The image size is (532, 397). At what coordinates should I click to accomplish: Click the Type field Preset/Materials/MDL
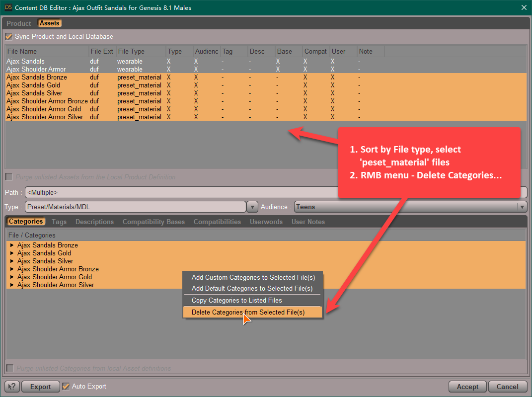136,207
